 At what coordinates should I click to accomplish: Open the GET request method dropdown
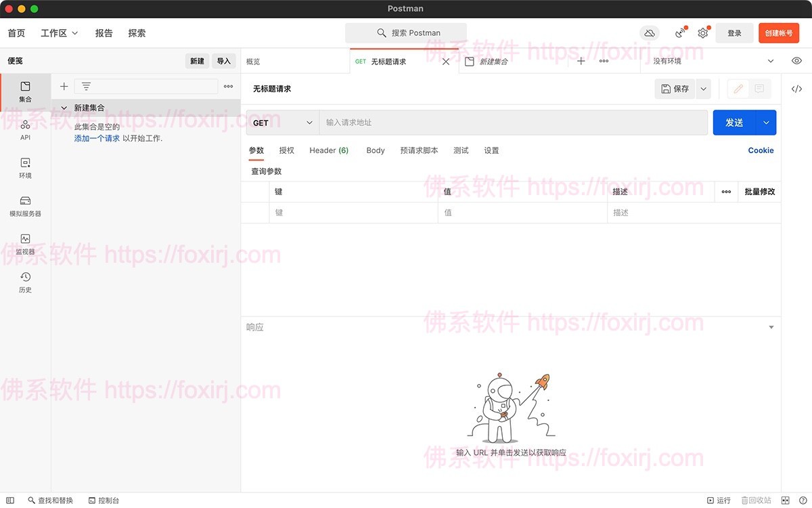pyautogui.click(x=281, y=123)
